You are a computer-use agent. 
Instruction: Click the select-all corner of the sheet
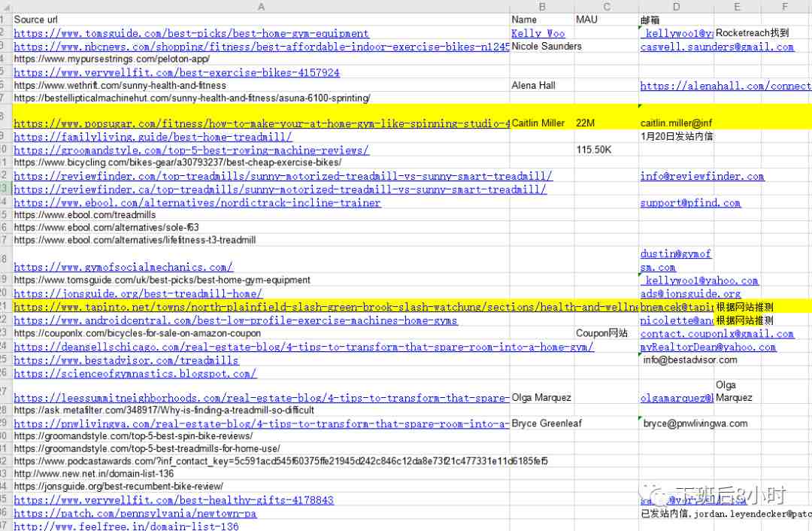coord(6,6)
